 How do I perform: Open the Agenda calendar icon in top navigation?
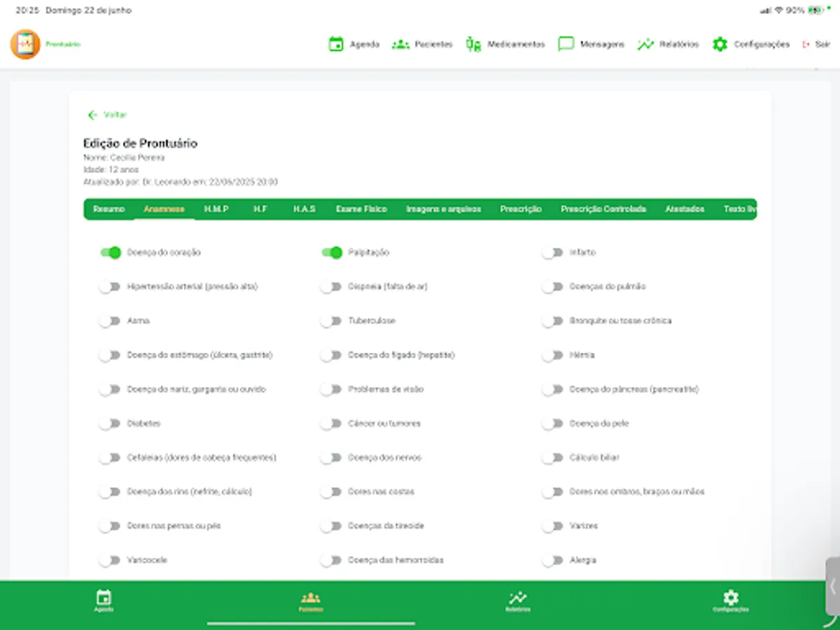tap(336, 44)
